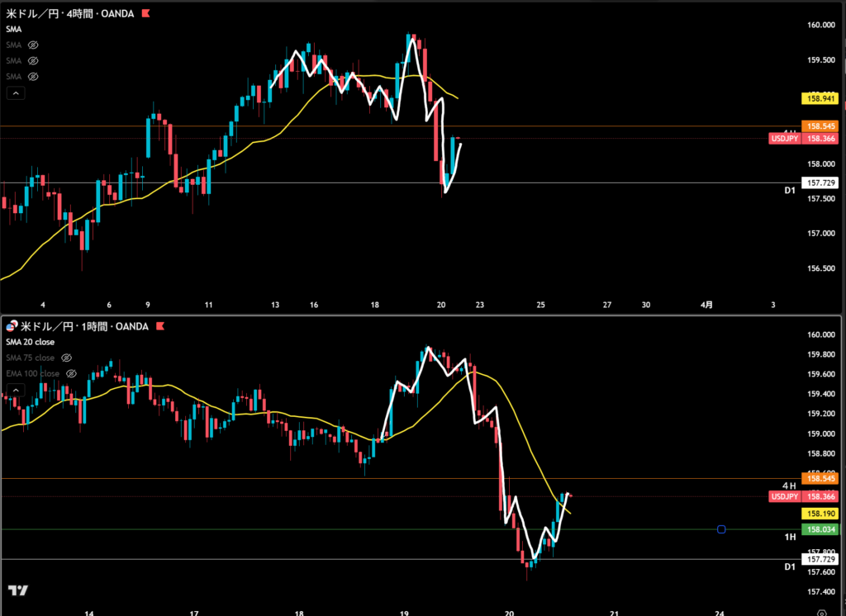
Task: Collapse the indicator legend in the 1-hour chart
Action: click(14, 391)
